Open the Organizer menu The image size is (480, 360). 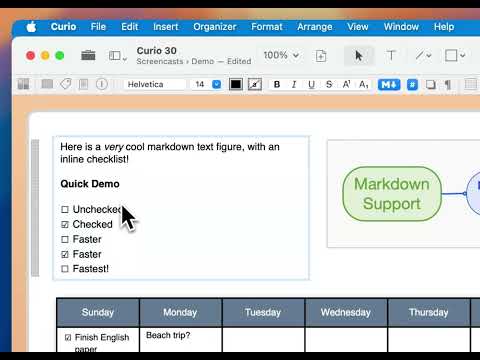(x=215, y=27)
